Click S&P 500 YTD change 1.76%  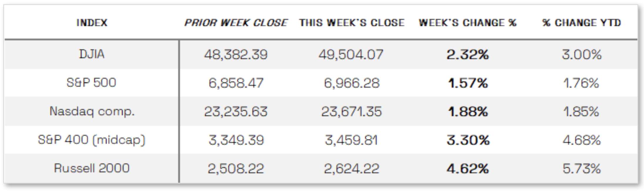click(x=581, y=83)
